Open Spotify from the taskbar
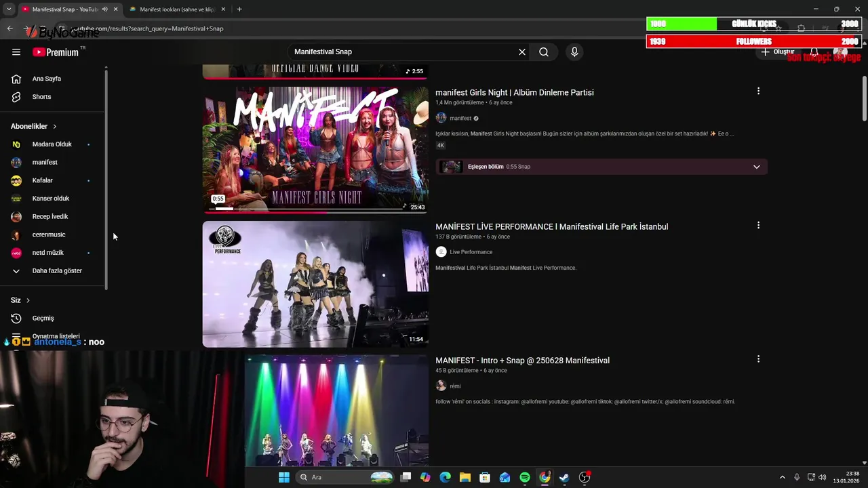This screenshot has width=868, height=488. [x=525, y=477]
